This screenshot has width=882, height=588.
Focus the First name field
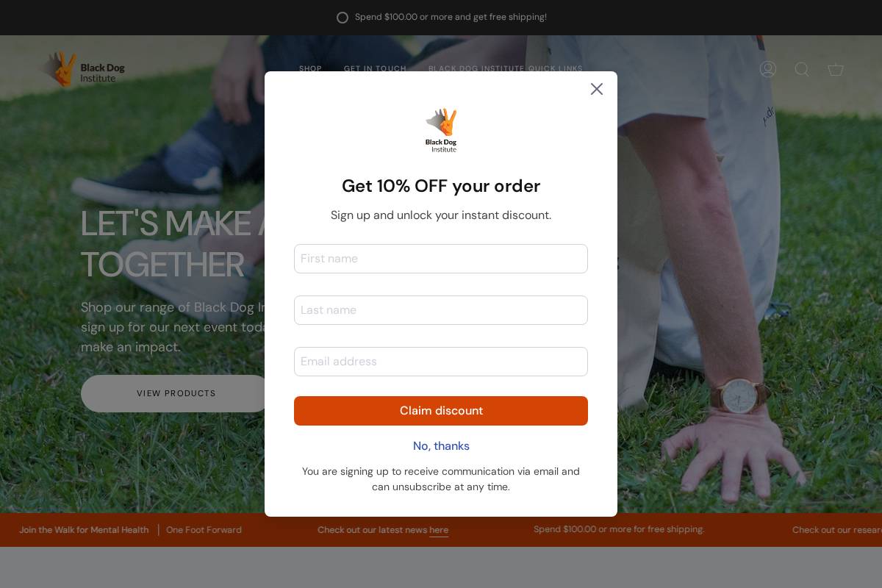(441, 259)
